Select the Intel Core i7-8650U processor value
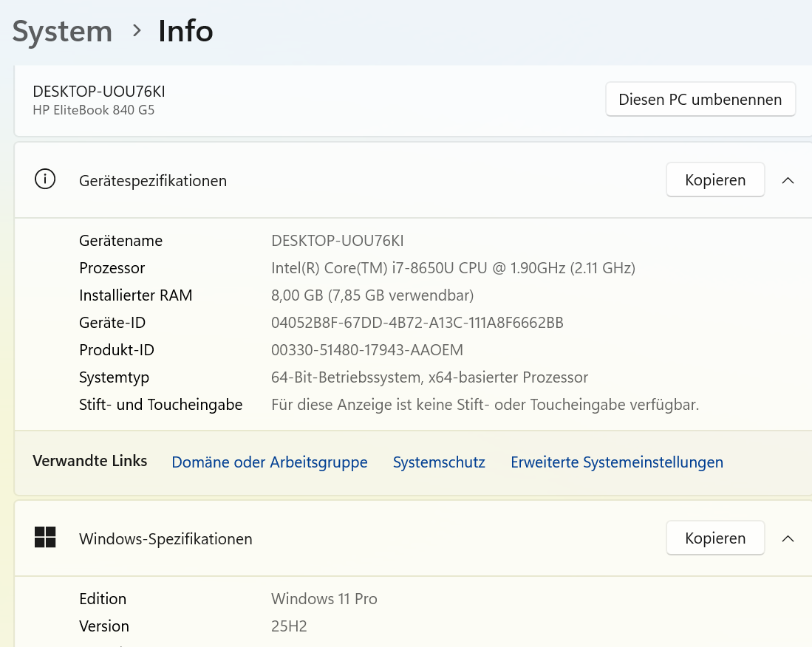 tap(453, 268)
